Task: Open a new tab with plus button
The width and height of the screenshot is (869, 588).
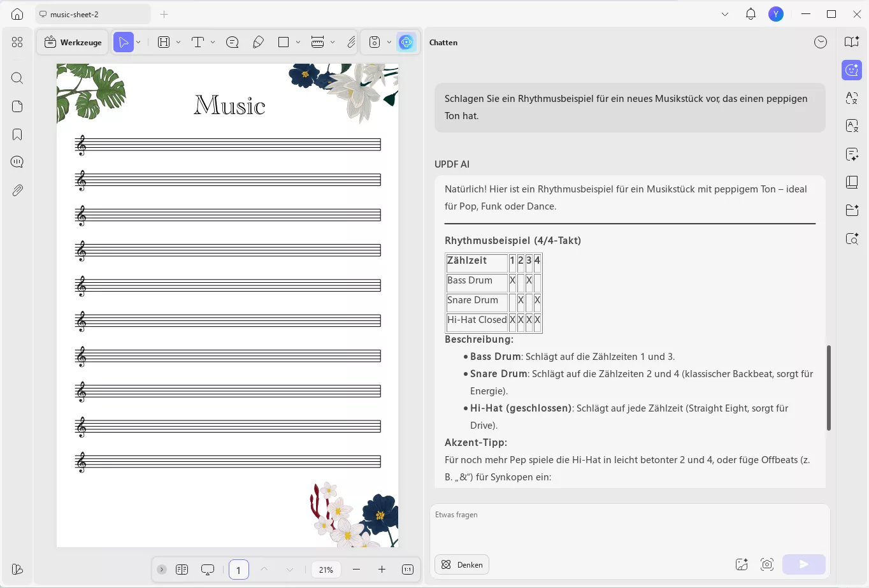Action: pyautogui.click(x=164, y=14)
